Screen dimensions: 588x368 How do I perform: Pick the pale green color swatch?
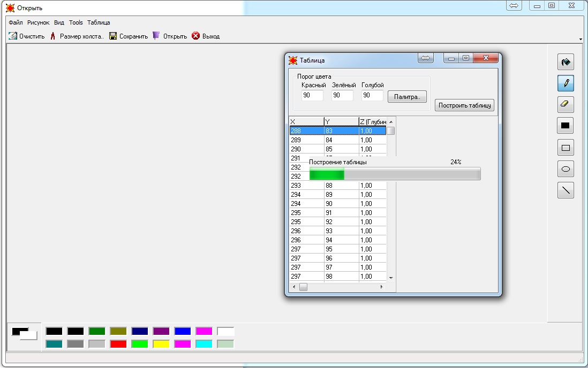point(225,343)
